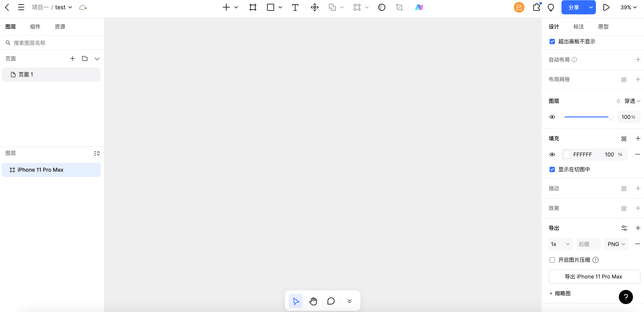The height and width of the screenshot is (312, 644).
Task: Switch to the 标注 tab
Action: 578,26
